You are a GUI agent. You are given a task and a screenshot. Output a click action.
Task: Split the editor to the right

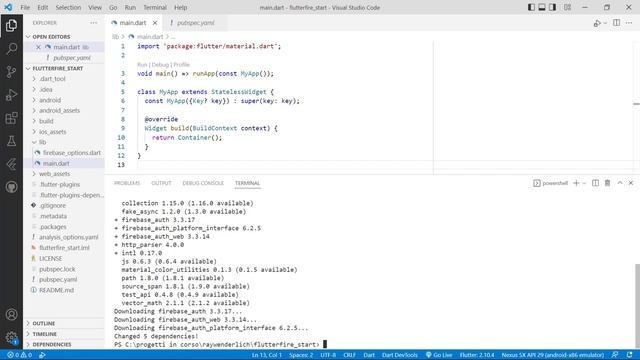pyautogui.click(x=616, y=23)
